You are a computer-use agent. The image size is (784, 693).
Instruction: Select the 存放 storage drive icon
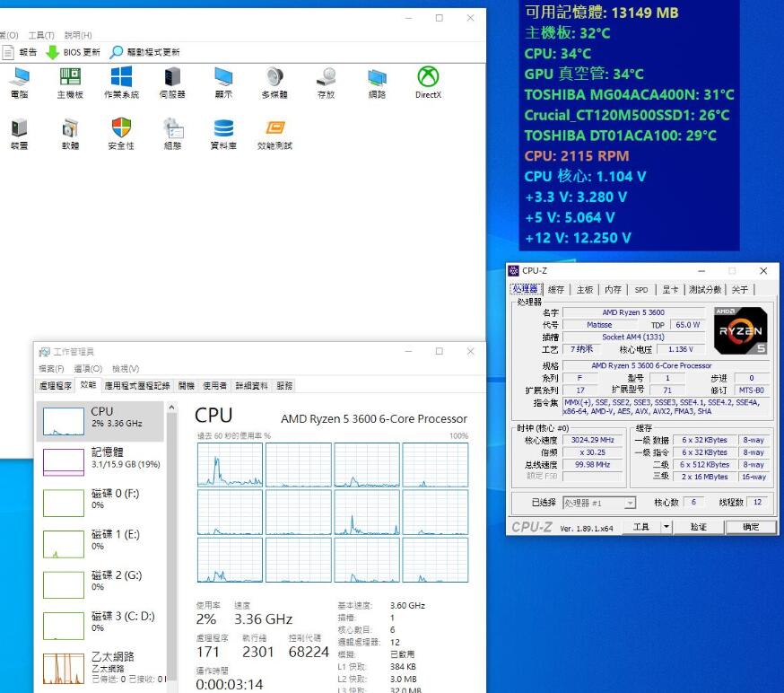click(x=326, y=82)
